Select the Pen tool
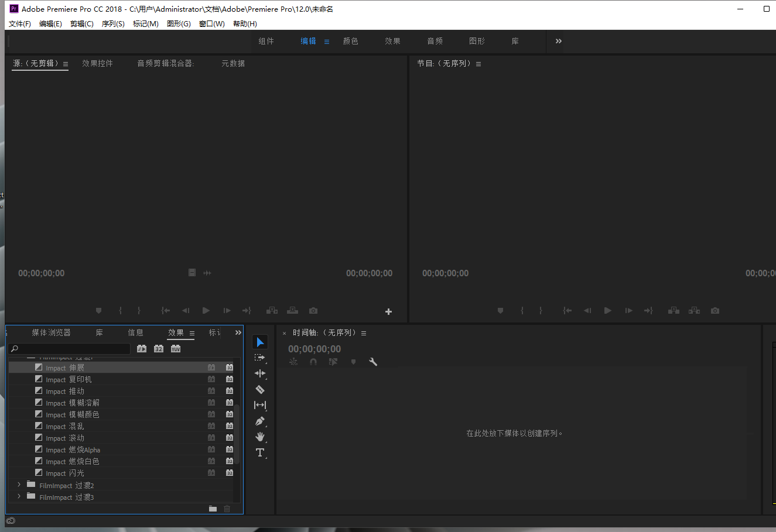Screen dimensions: 776x532 [260, 421]
